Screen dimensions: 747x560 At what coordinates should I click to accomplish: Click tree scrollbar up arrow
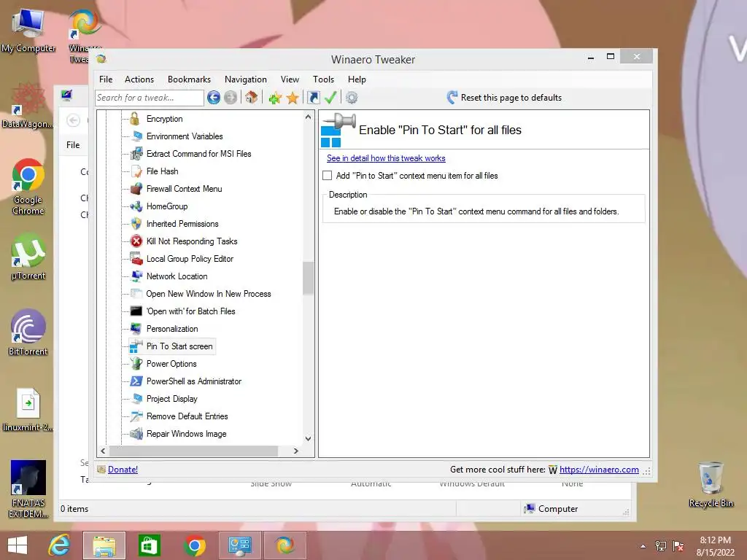tap(309, 117)
